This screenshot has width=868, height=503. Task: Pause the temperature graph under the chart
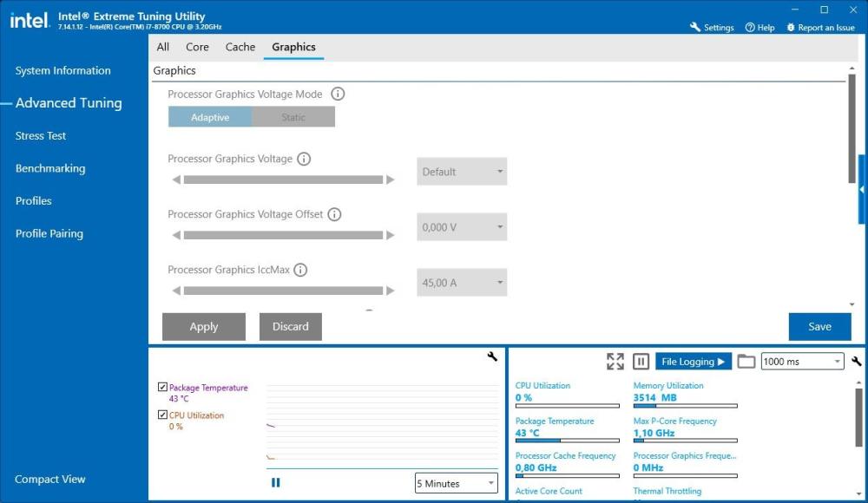click(x=276, y=483)
